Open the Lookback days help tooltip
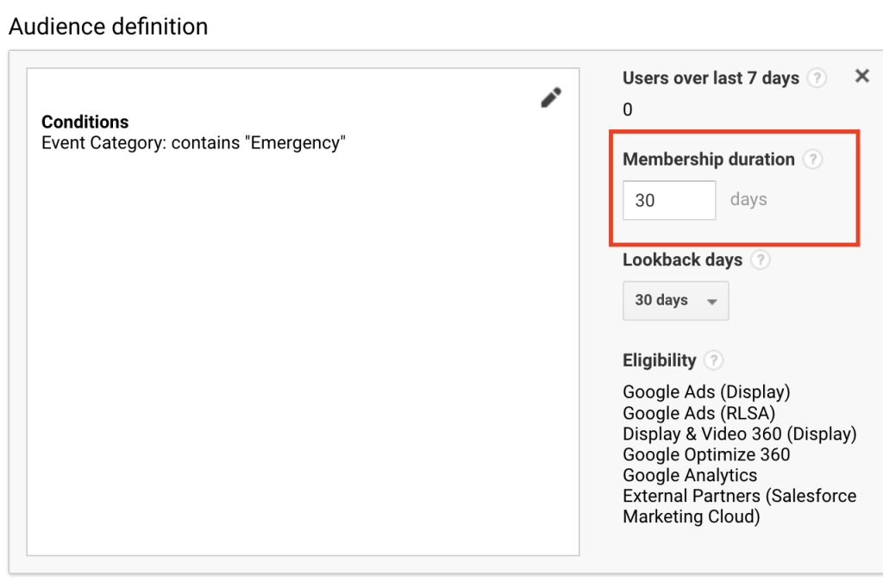The image size is (883, 588). tap(760, 260)
